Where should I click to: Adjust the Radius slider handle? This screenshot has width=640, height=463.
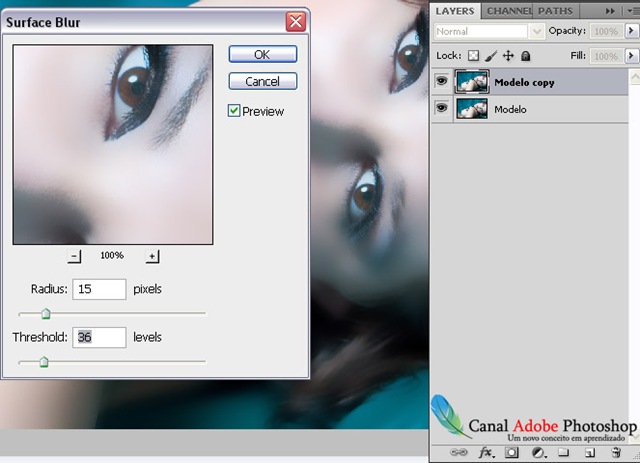pos(46,314)
